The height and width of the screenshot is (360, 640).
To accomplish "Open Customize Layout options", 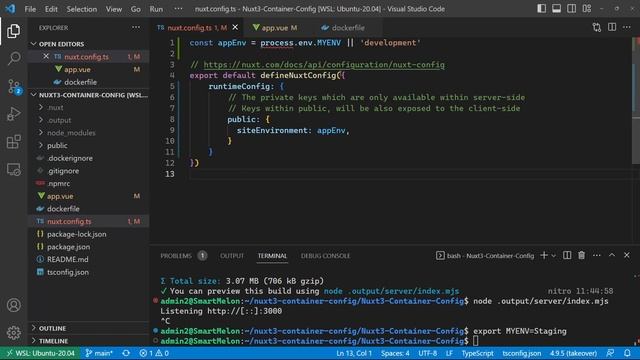I will point(587,9).
